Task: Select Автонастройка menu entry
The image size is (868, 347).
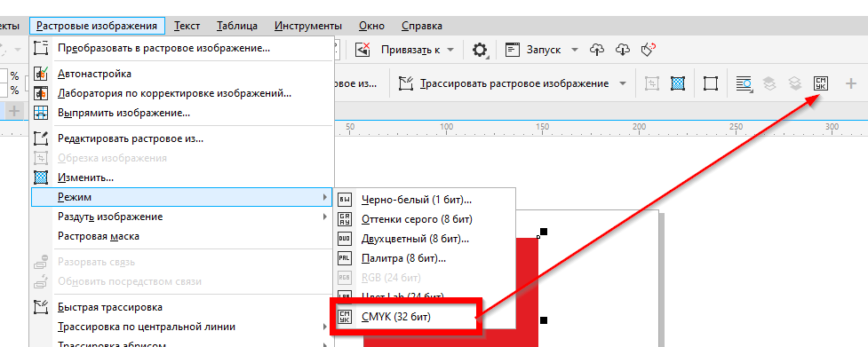Action: coord(182,74)
